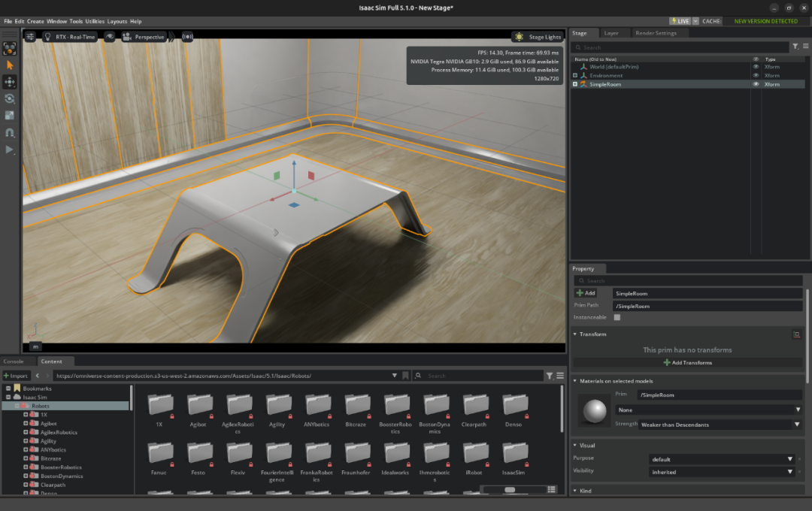Open the Utilities menu
The height and width of the screenshot is (511, 812).
coord(95,21)
